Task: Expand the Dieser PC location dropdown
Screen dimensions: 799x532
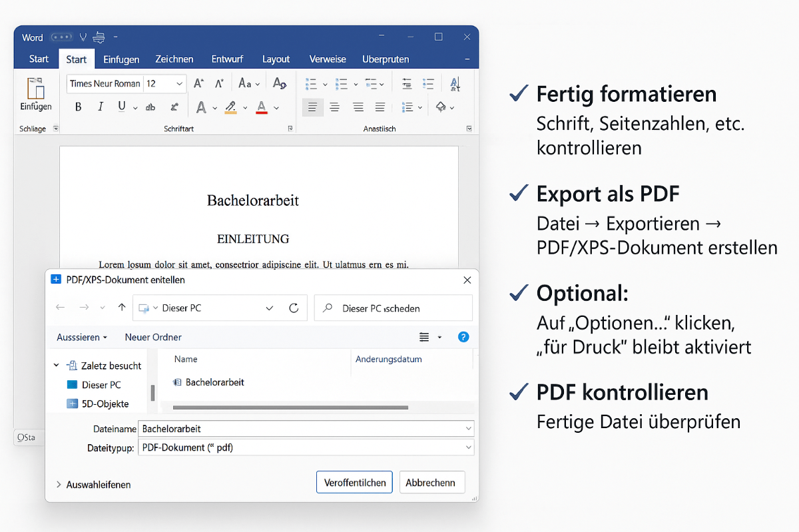Action: point(270,308)
